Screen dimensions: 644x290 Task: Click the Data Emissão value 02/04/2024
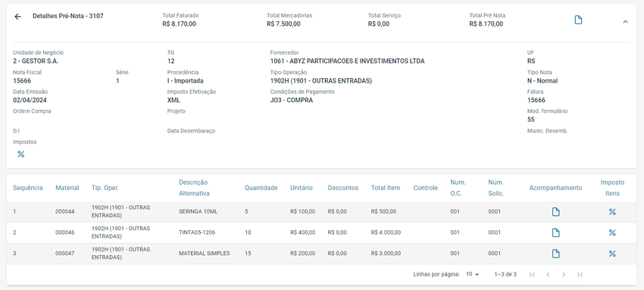click(30, 100)
